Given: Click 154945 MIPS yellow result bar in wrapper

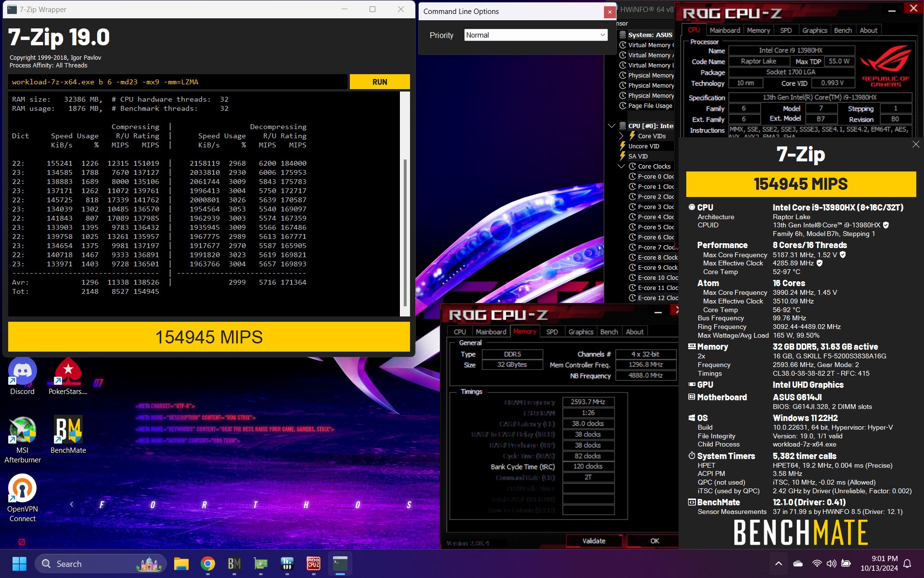Looking at the screenshot, I should click(209, 337).
